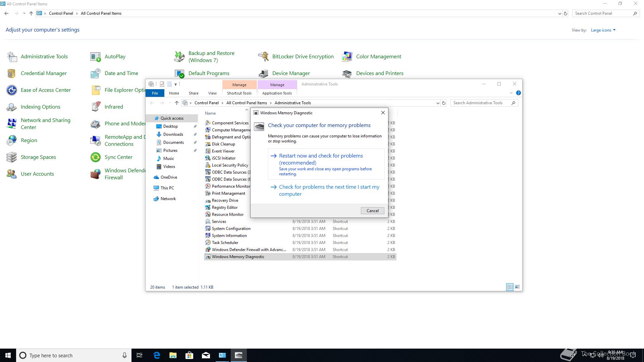Open Microsoft Store from taskbar

point(190,355)
